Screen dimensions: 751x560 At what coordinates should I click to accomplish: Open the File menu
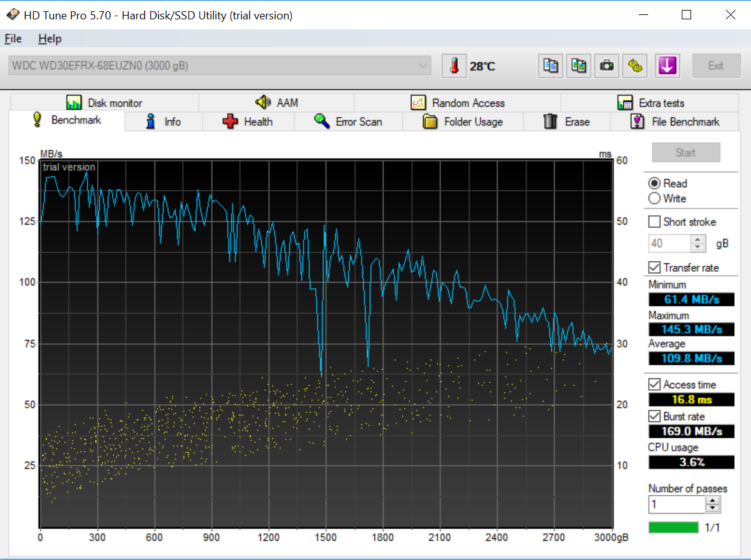(13, 39)
